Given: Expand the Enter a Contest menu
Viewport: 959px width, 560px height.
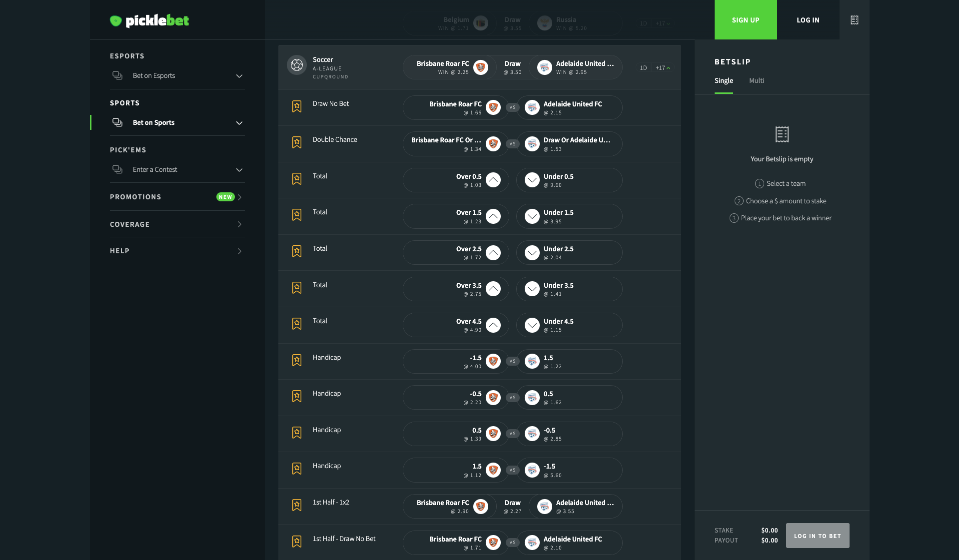Looking at the screenshot, I should [239, 170].
